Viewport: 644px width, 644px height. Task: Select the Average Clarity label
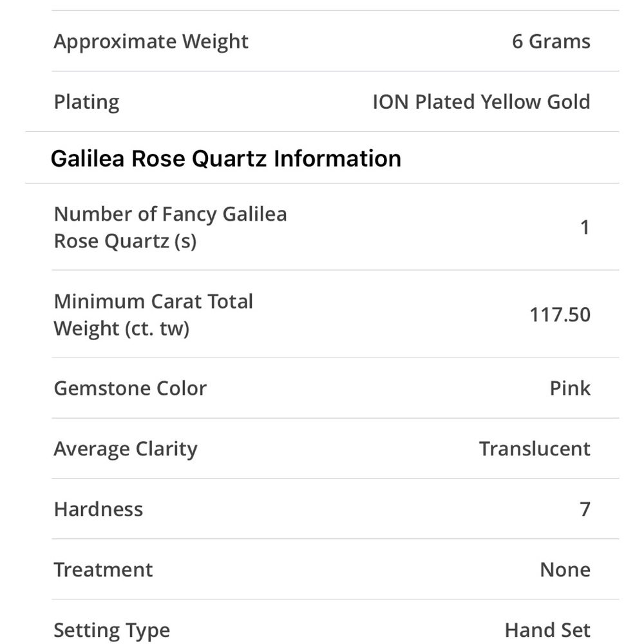pyautogui.click(x=126, y=448)
